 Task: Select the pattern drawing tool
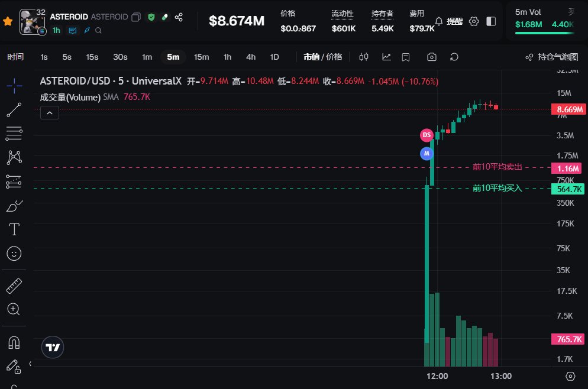(x=14, y=157)
